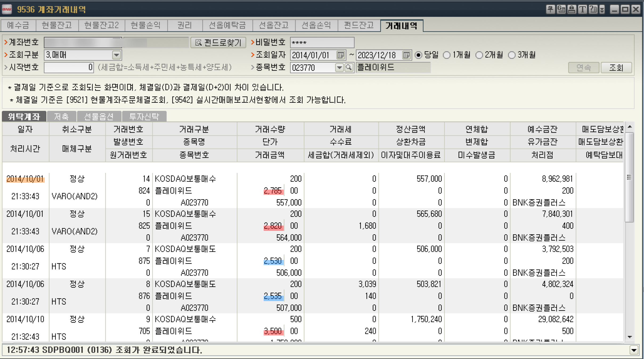Select the 1개월 period radio button
The height and width of the screenshot is (359, 644).
coord(447,55)
